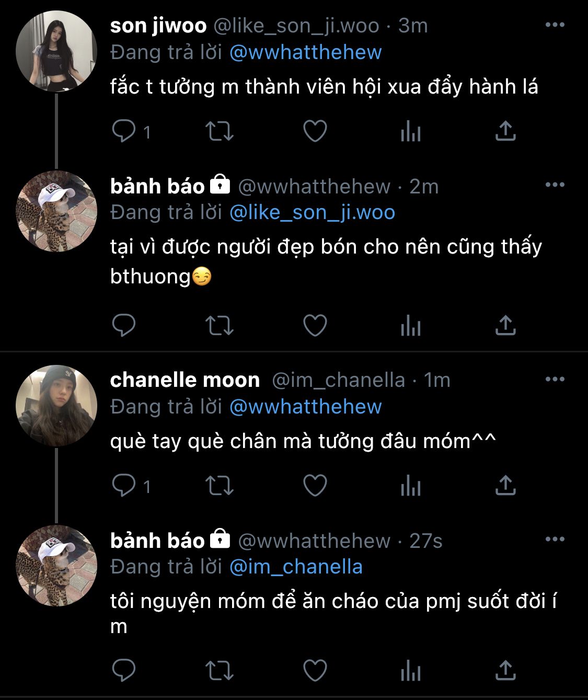Open more options on chanelle moon's tweet
This screenshot has height=700, width=588.
(555, 379)
